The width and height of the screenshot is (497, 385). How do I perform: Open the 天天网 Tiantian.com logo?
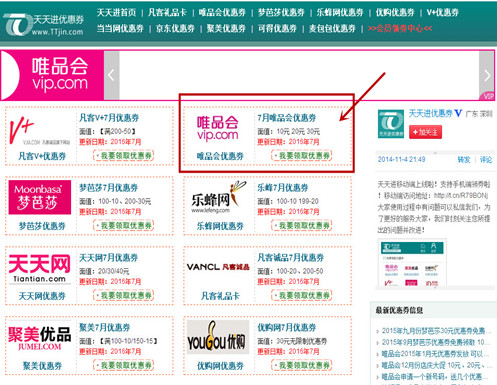point(40,269)
